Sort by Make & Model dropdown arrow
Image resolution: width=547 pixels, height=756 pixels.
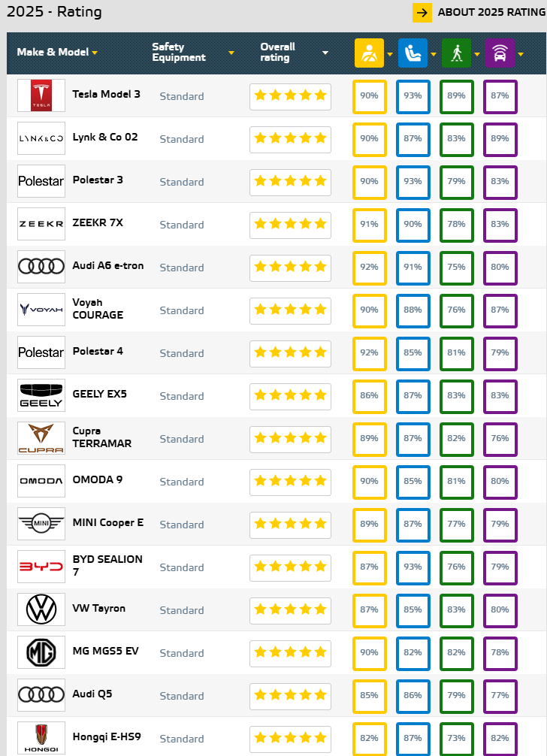point(95,53)
